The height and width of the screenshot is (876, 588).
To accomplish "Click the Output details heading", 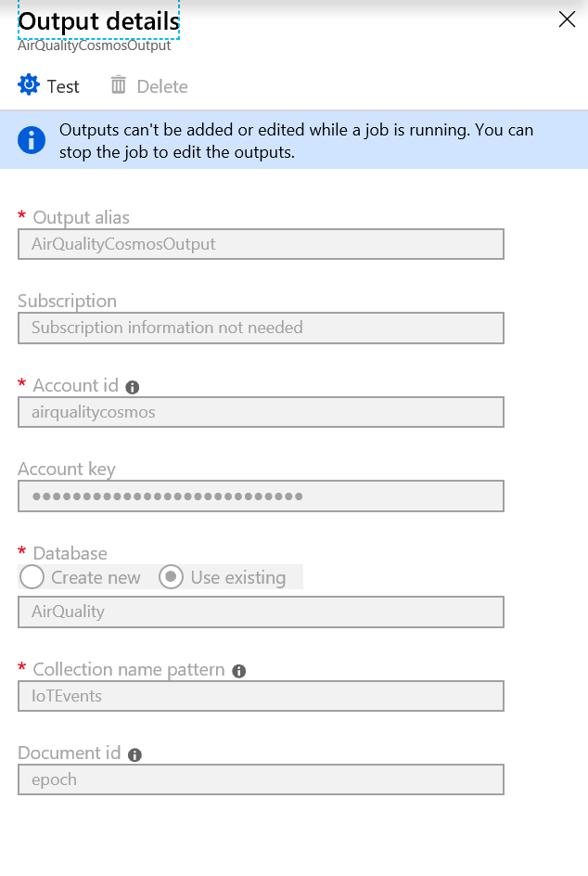I will (x=98, y=20).
